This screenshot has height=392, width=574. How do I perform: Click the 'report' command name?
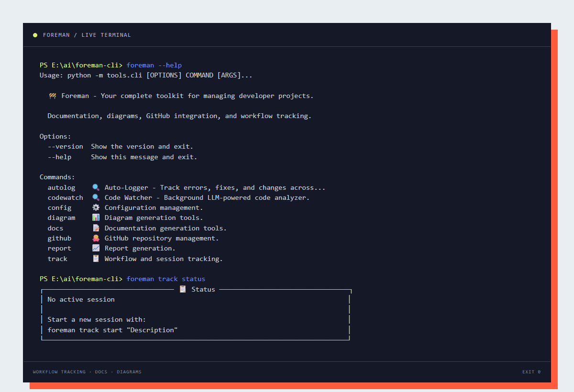point(59,248)
